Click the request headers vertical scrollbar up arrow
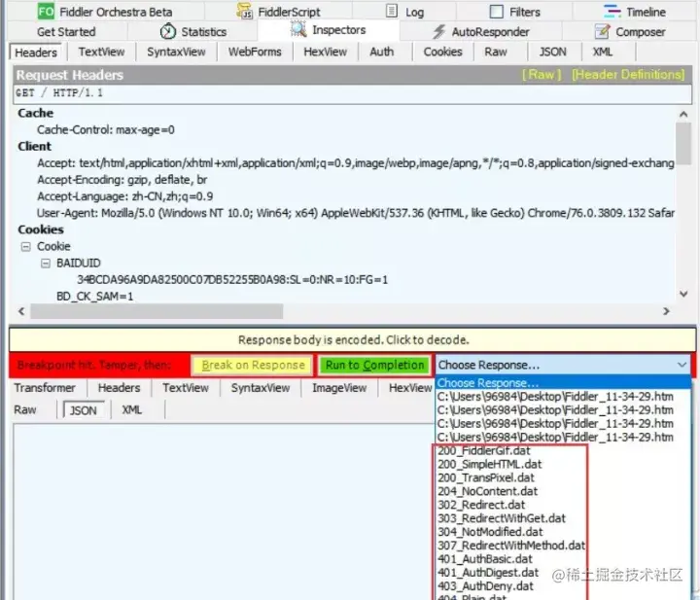The height and width of the screenshot is (600, 700). tap(683, 115)
